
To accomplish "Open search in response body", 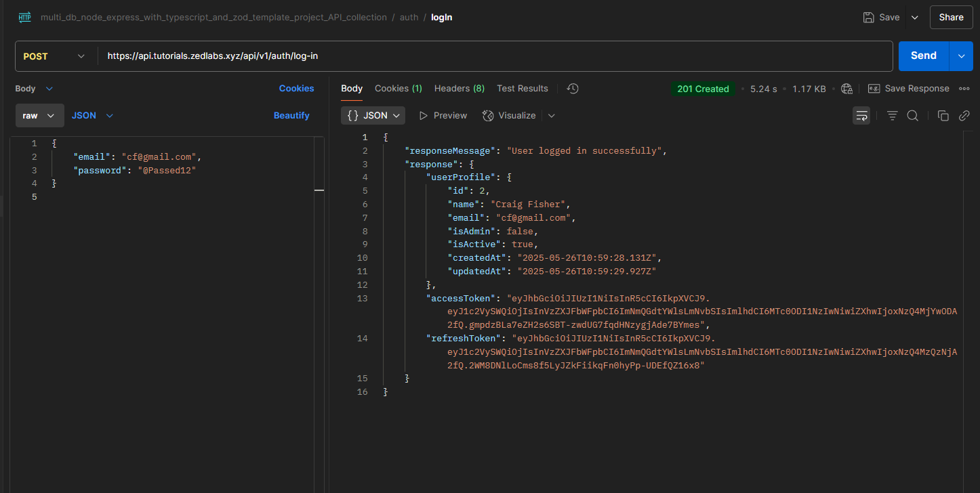I will click(912, 116).
